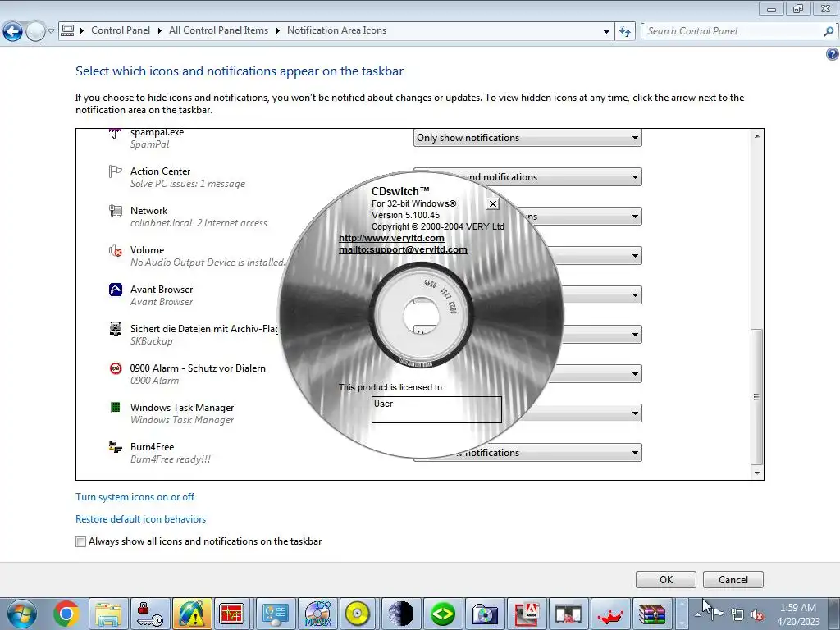This screenshot has height=630, width=840.
Task: Click Restore default icon behaviors
Action: [x=140, y=519]
